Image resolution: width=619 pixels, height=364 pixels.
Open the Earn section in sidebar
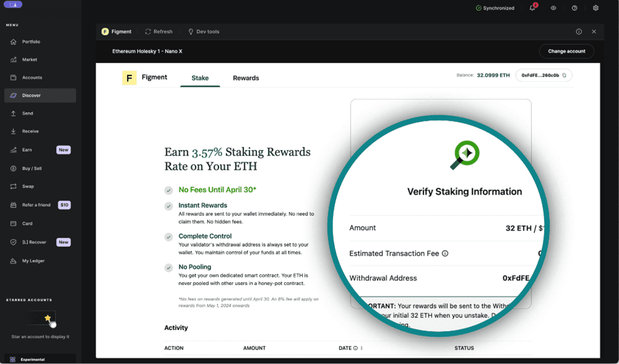click(27, 150)
